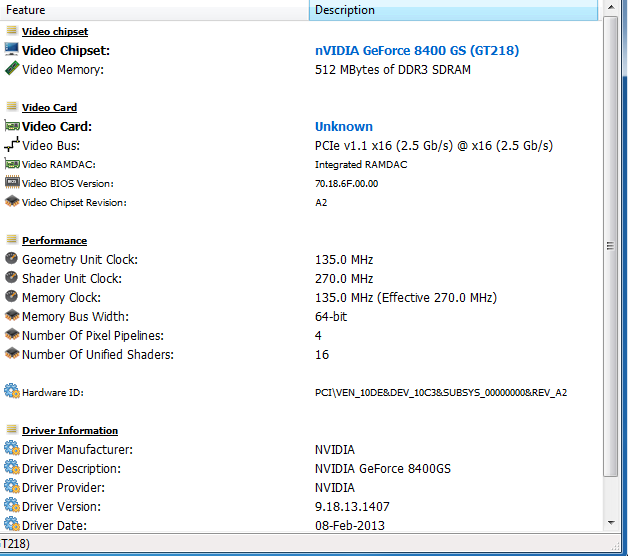628x556 pixels.
Task: Click the resize grip in the status bar corner
Action: point(616,546)
